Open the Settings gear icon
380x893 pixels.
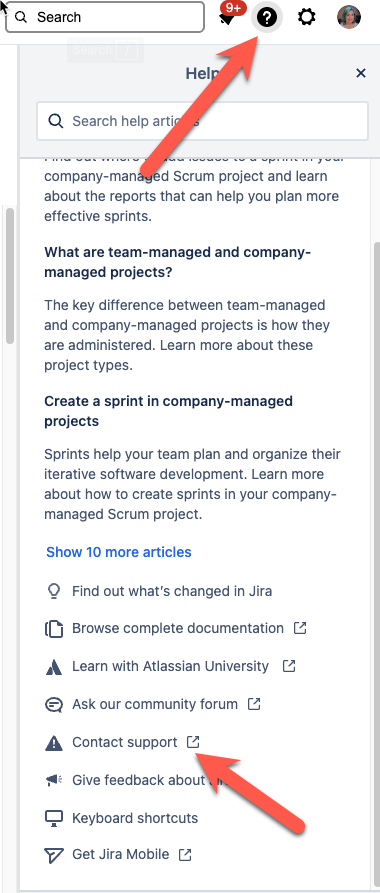coord(307,18)
